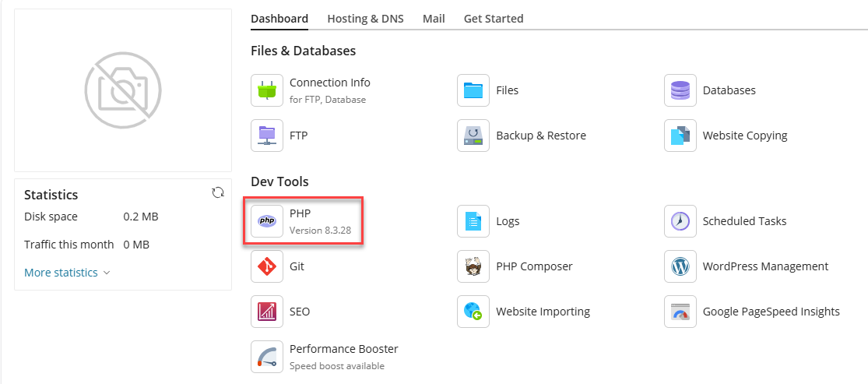Open the Git text link
Viewport: 868px width, 384px height.
[x=297, y=266]
